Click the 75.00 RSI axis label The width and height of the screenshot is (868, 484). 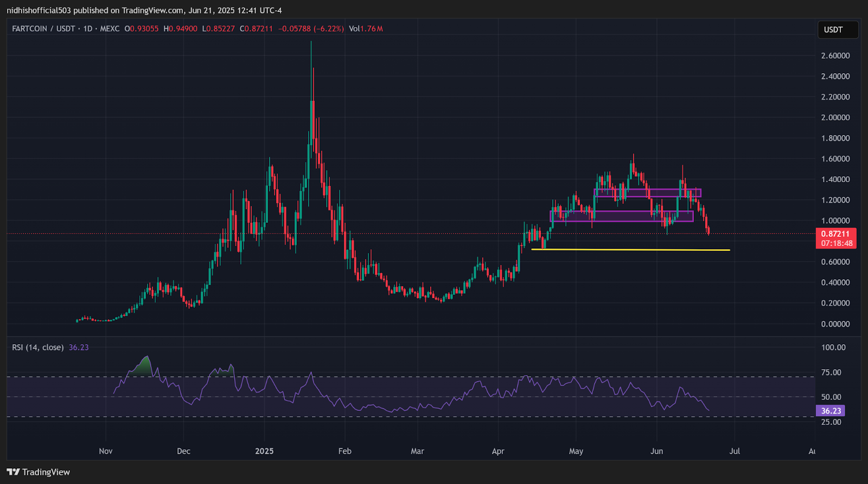[831, 372]
